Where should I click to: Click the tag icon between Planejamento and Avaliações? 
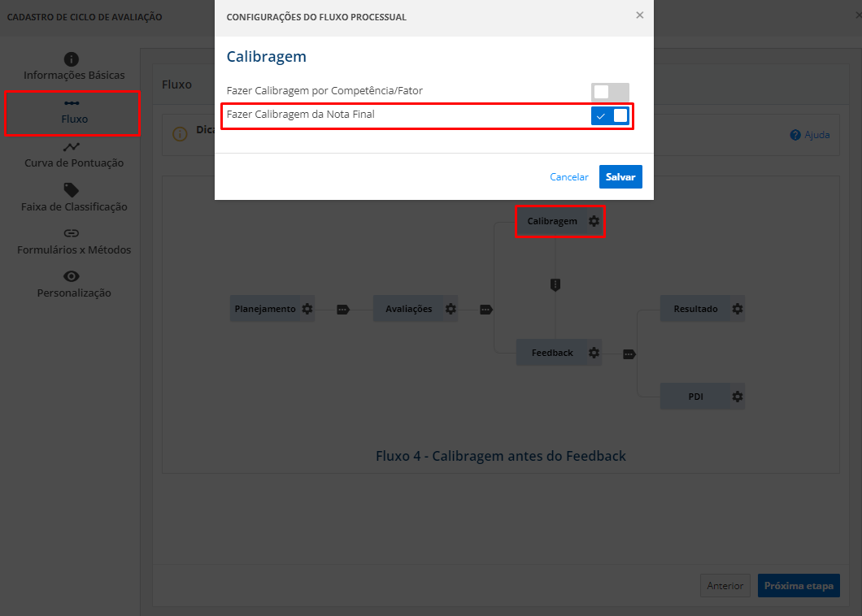pyautogui.click(x=342, y=309)
